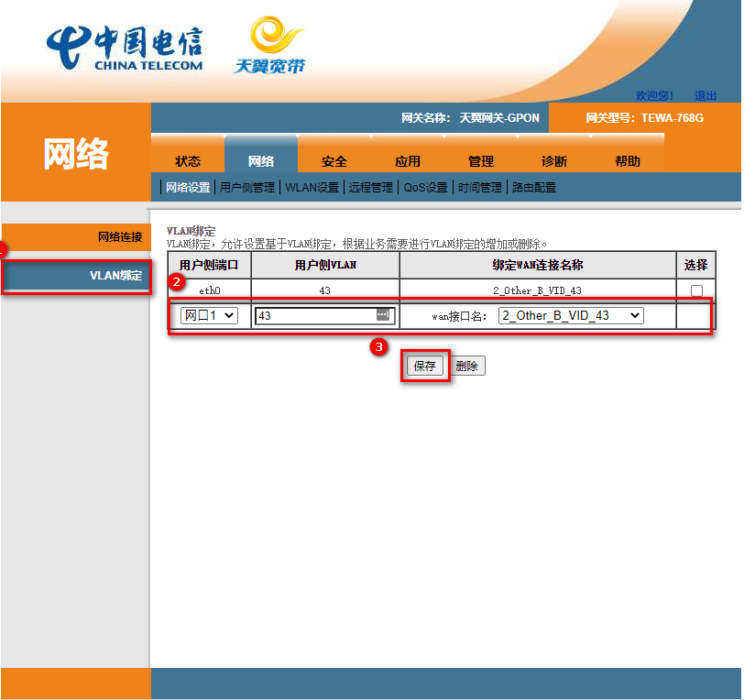The height and width of the screenshot is (700, 744).
Task: Select 网络连接 in the sidebar
Action: coord(76,236)
